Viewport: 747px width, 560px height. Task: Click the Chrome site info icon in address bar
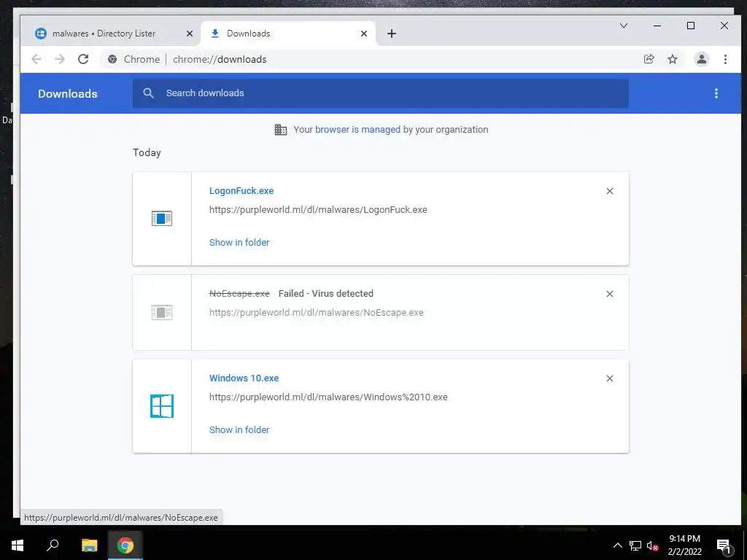pos(112,59)
